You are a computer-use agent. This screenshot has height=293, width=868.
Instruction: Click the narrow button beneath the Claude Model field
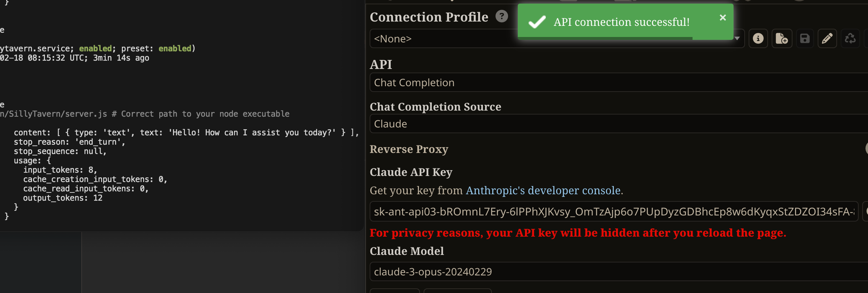pyautogui.click(x=395, y=291)
